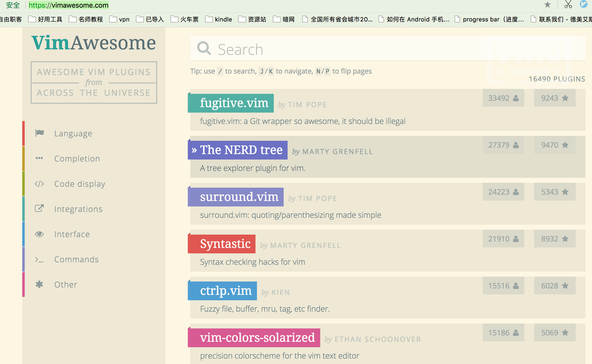Screen dimensions: 592x364
Task: Click fugitive.vim star count 9243
Action: point(555,98)
